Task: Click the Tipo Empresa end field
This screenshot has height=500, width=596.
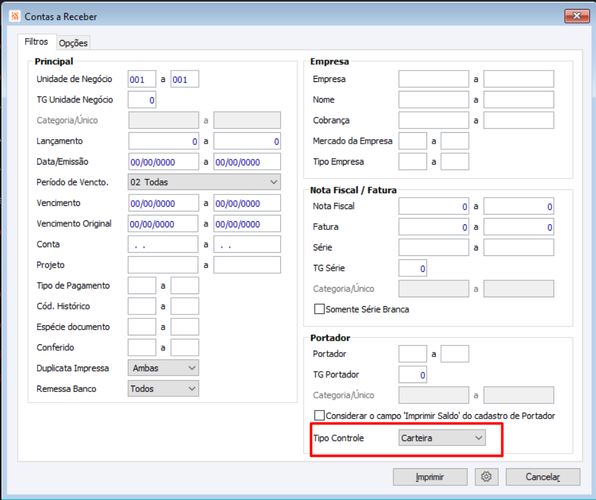Action: (x=455, y=162)
